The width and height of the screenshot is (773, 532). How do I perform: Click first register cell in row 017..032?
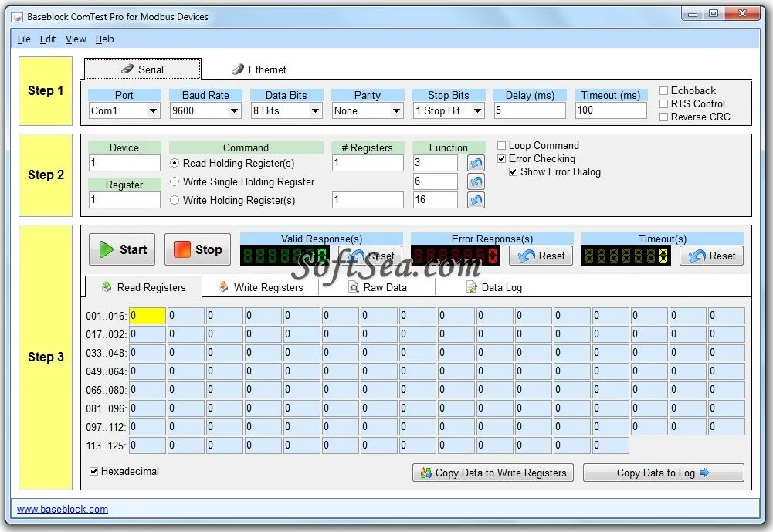pyautogui.click(x=147, y=334)
